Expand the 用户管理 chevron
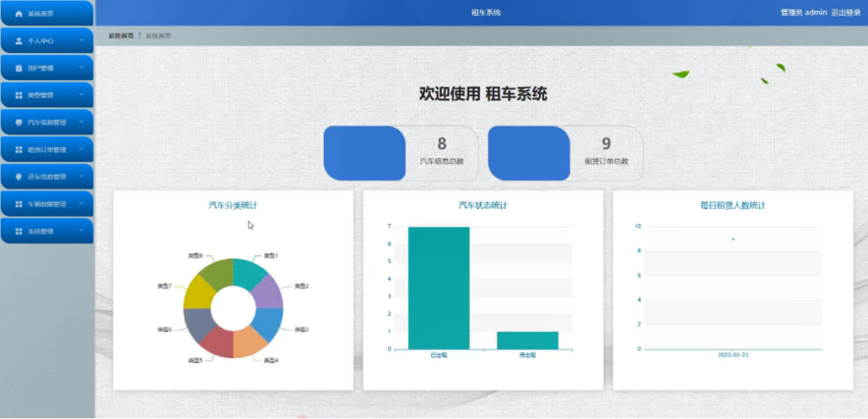Viewport: 868px width, 419px height. tap(82, 67)
